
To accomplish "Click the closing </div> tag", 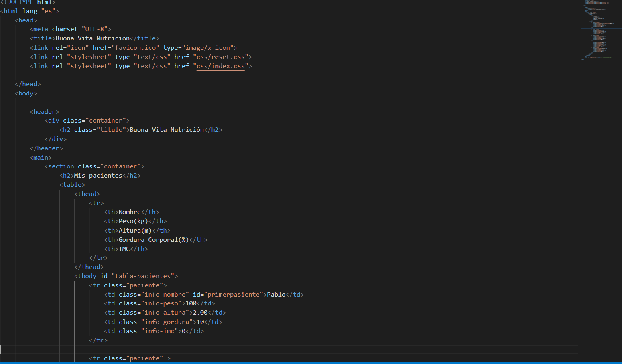I will (x=56, y=139).
